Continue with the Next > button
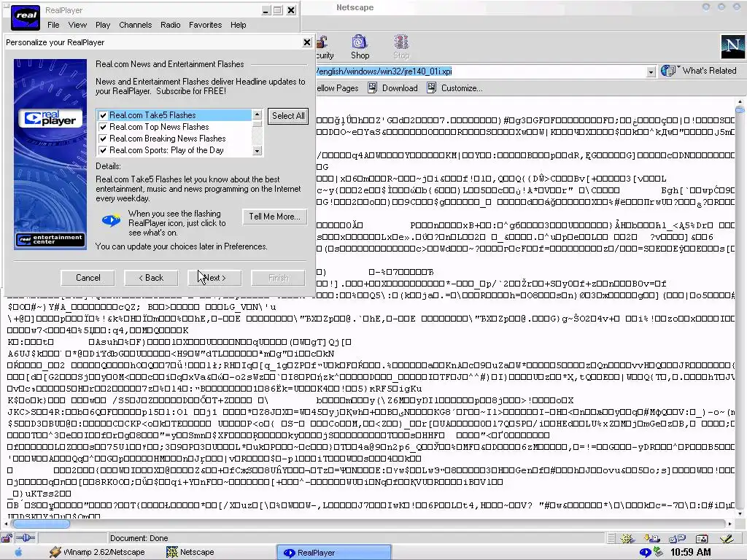 214,278
